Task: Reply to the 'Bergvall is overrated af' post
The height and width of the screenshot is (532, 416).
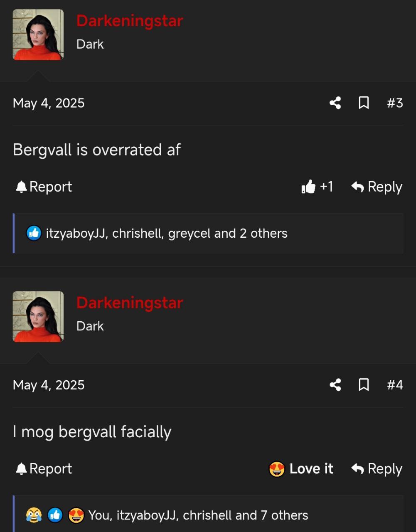Action: pos(377,187)
